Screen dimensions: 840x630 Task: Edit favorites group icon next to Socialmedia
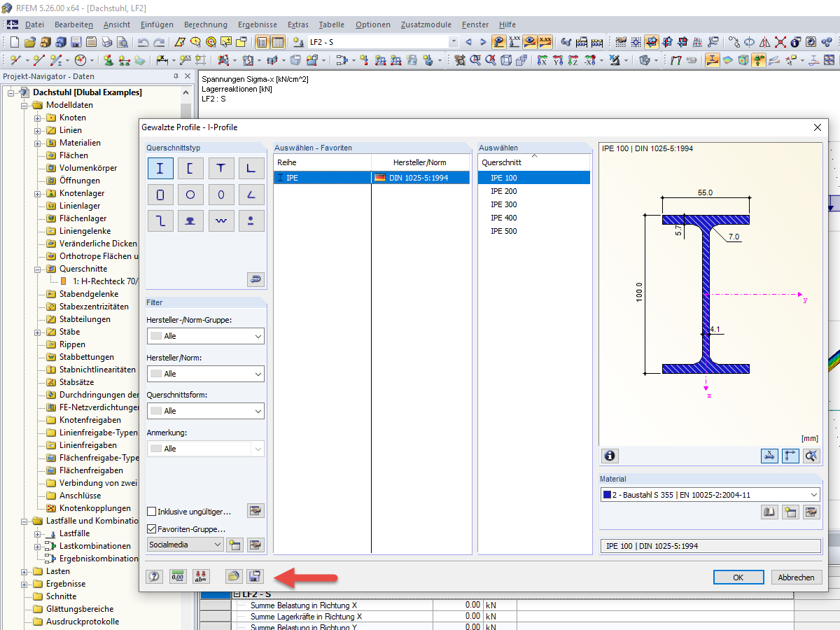pyautogui.click(x=255, y=545)
